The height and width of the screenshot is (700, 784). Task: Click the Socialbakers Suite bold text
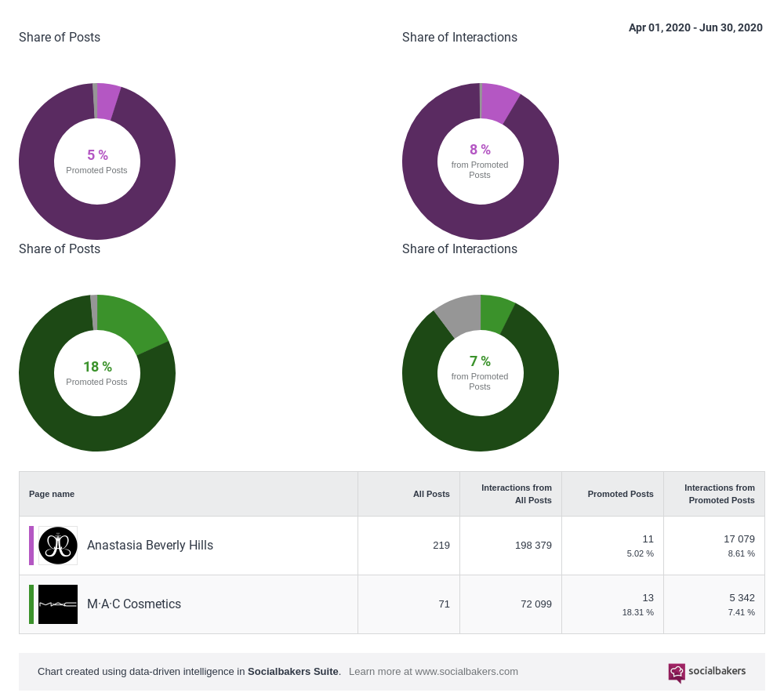tap(293, 671)
